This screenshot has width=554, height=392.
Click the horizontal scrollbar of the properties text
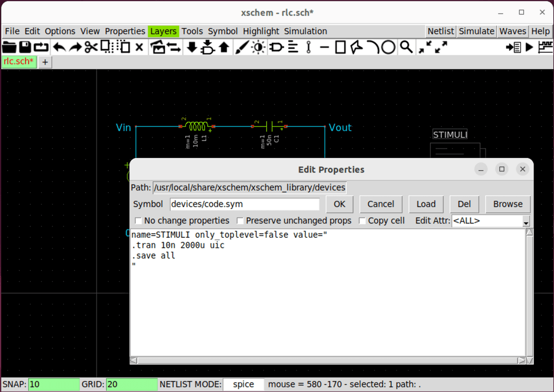[x=328, y=360]
